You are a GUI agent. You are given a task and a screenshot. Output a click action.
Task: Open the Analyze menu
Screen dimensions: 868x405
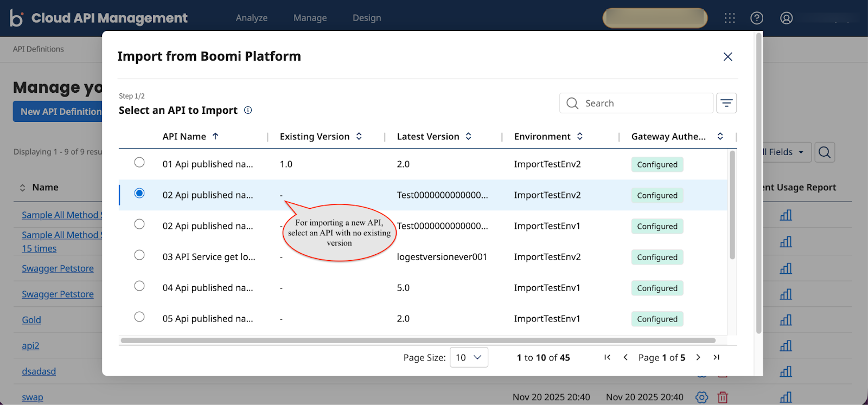click(252, 18)
